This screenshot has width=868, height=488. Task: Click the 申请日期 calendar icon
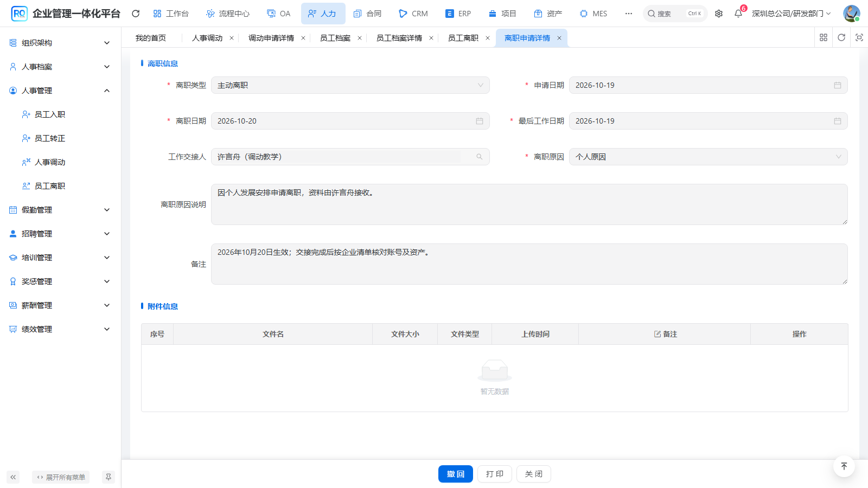pyautogui.click(x=838, y=85)
